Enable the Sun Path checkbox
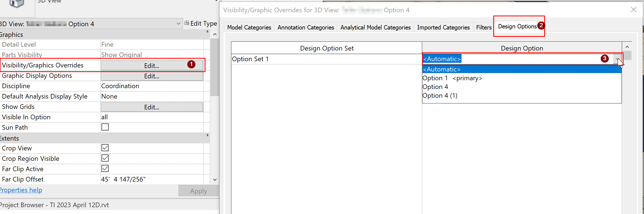 click(105, 127)
